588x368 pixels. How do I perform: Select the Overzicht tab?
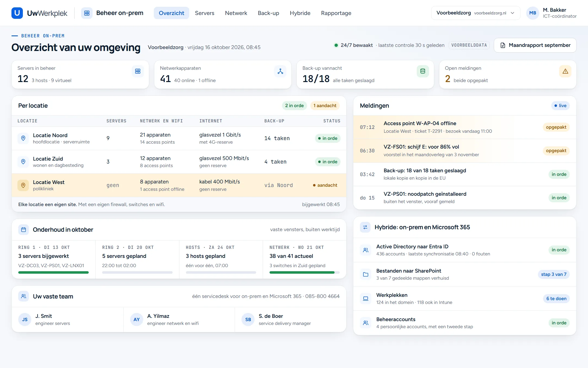click(x=171, y=13)
